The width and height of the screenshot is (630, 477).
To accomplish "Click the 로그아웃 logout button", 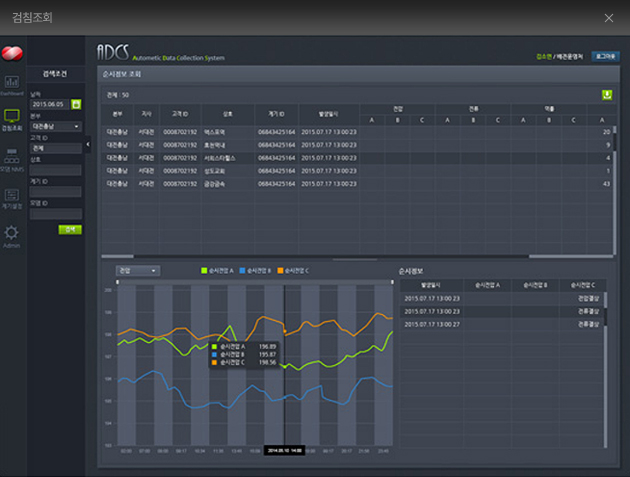I will pyautogui.click(x=605, y=57).
